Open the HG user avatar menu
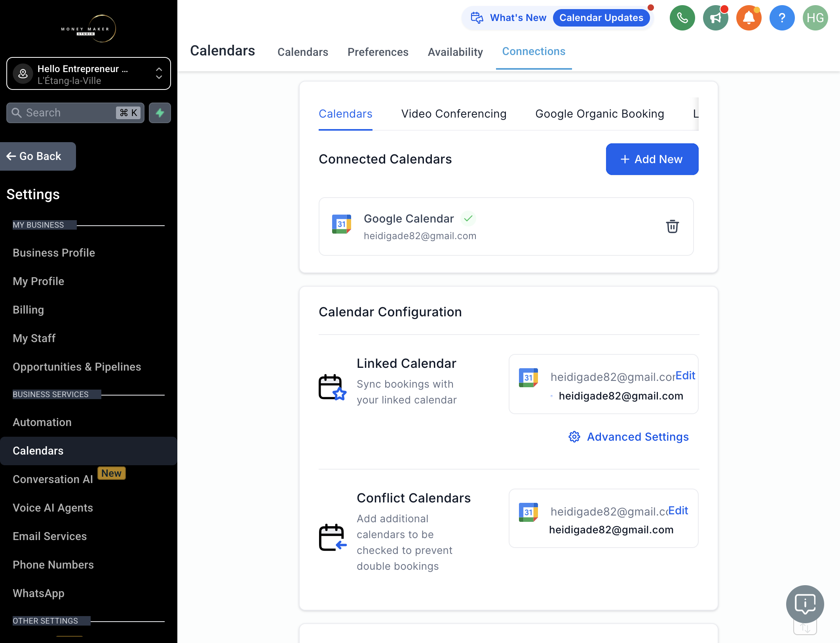840x643 pixels. click(815, 18)
